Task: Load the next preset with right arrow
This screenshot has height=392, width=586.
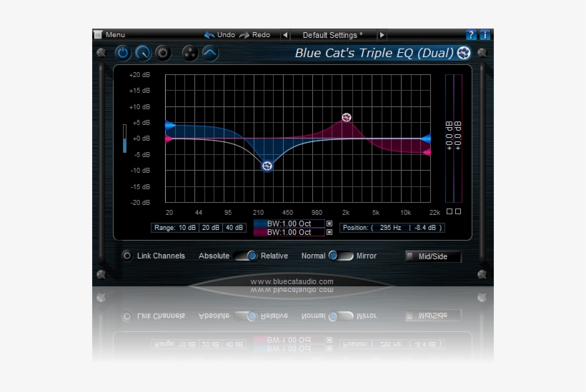Action: click(x=382, y=35)
